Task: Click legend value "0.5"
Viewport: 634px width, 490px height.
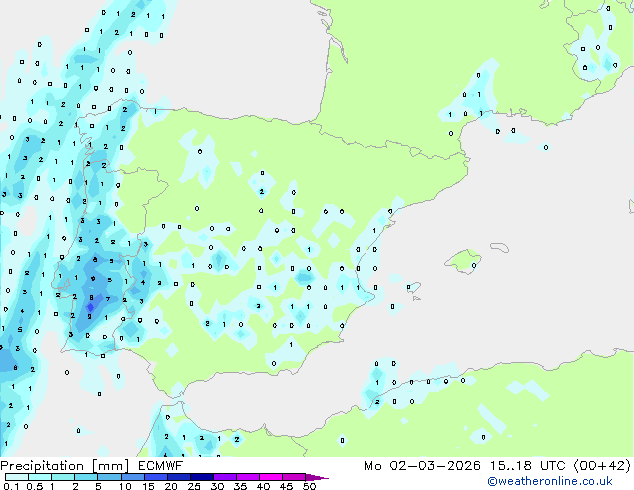Action: coord(35,486)
